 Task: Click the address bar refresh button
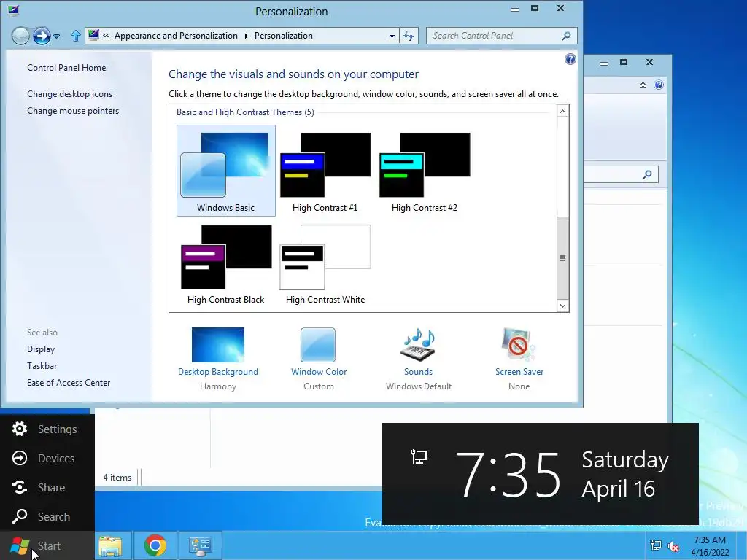pos(409,36)
